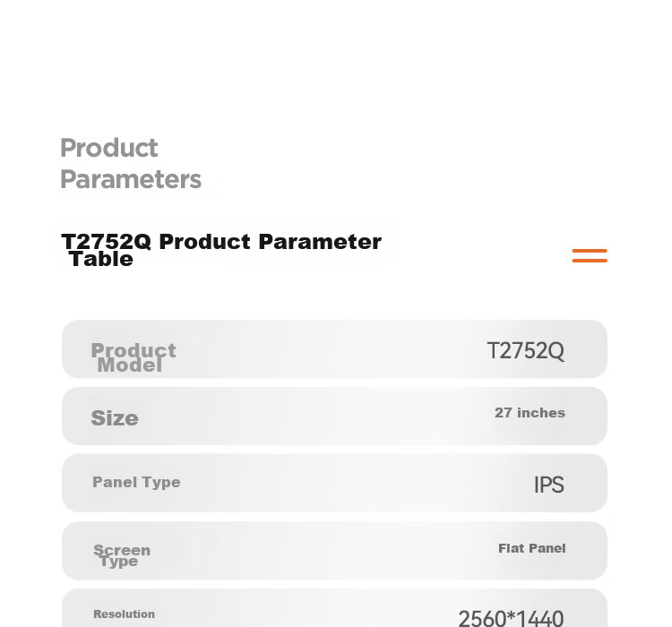The width and height of the screenshot is (672, 627).
Task: Select the Panel Type row label
Action: (136, 482)
